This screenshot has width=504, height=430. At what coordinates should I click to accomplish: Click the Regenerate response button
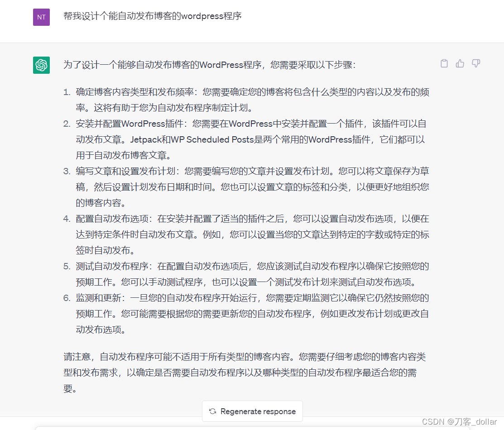[x=252, y=411]
